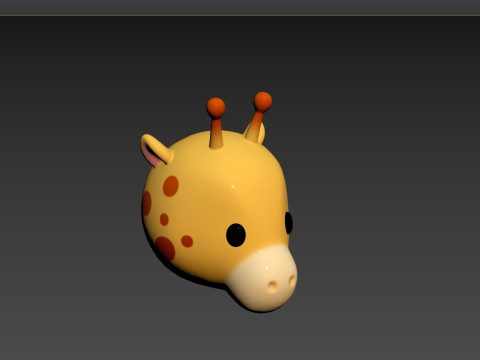Select the biggest orange spot near the ear
Screen dimensions: 480x360
point(171,186)
